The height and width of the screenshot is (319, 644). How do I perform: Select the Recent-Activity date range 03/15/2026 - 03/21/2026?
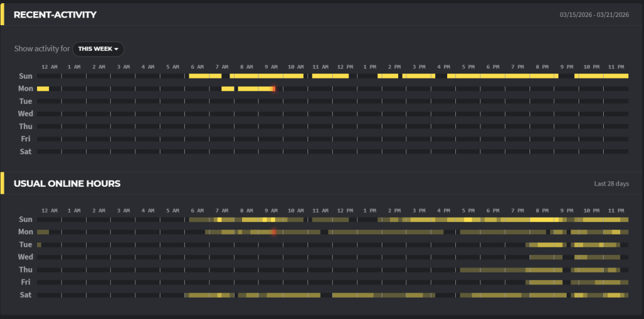coord(594,14)
